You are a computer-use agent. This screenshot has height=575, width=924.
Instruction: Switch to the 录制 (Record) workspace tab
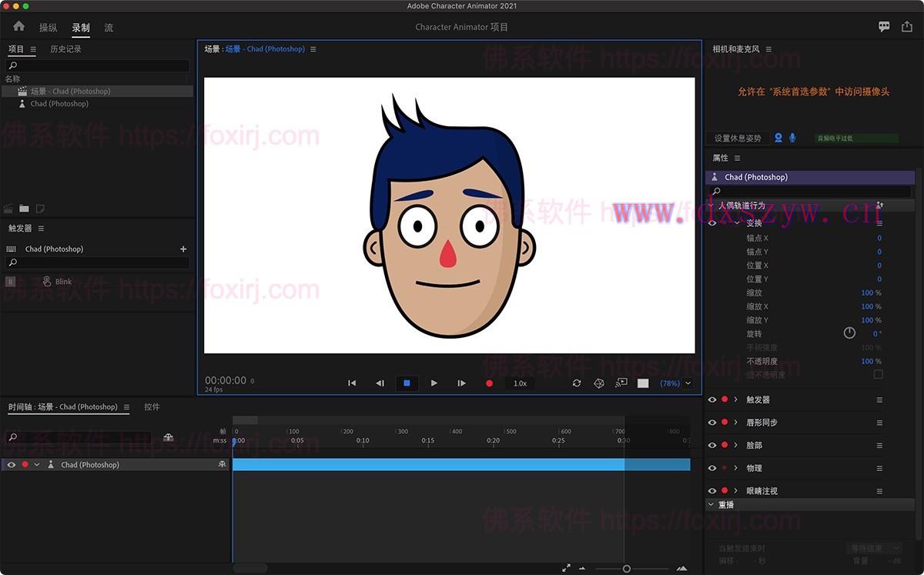pyautogui.click(x=81, y=28)
